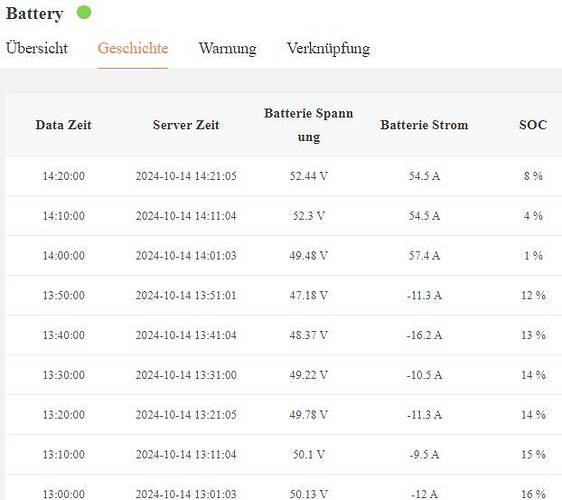Click the 47.18 V voltage cell

pos(309,295)
